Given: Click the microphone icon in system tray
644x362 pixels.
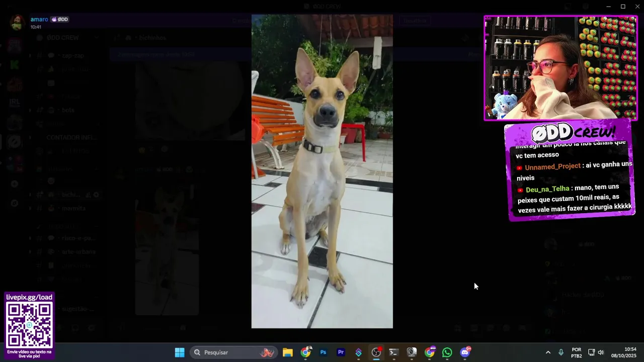Looking at the screenshot, I should (561, 352).
